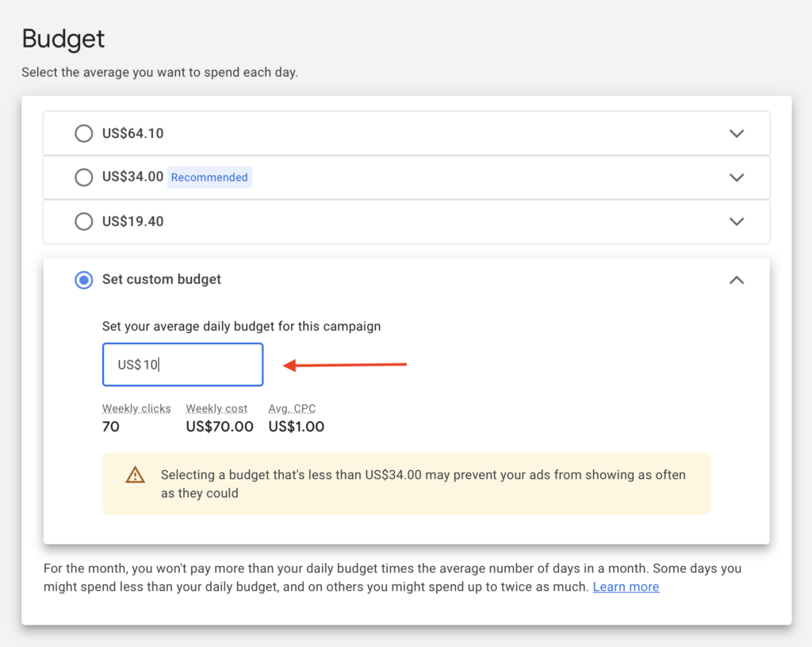
Task: Expand the US$34.00 option details chevron
Action: pyautogui.click(x=736, y=177)
